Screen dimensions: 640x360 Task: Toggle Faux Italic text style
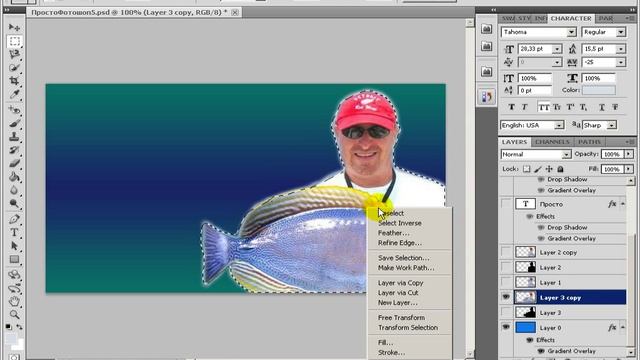click(x=525, y=107)
